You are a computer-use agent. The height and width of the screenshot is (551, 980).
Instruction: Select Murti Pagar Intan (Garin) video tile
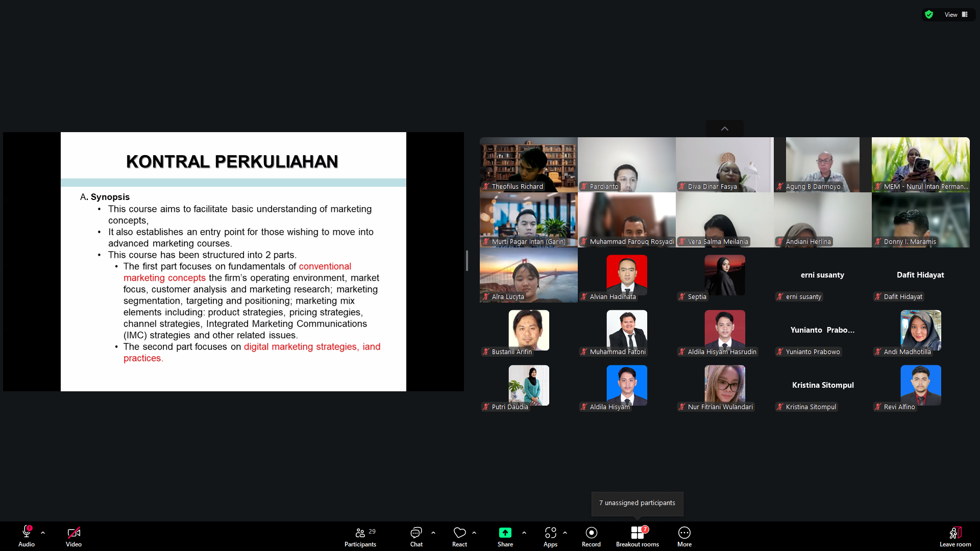point(528,219)
